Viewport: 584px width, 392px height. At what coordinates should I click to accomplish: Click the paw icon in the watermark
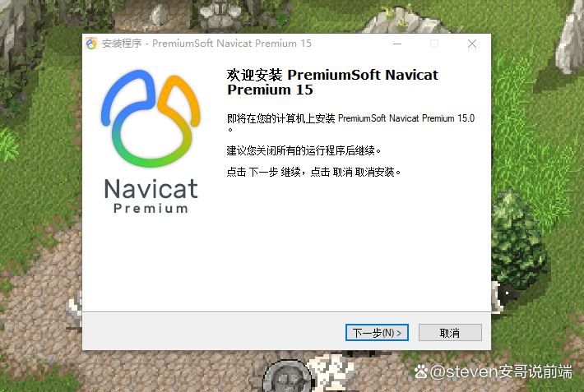tap(421, 371)
